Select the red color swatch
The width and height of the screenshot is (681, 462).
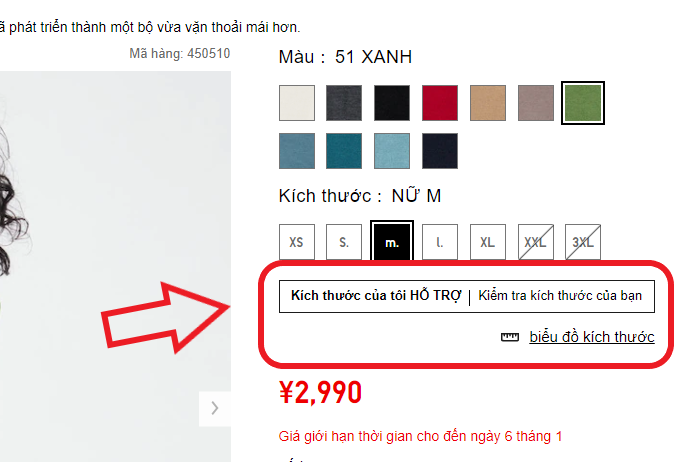click(x=440, y=103)
